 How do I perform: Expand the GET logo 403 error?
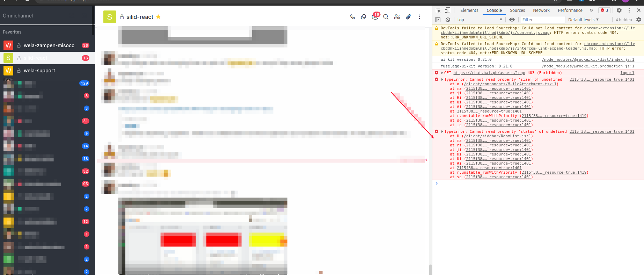tap(442, 73)
